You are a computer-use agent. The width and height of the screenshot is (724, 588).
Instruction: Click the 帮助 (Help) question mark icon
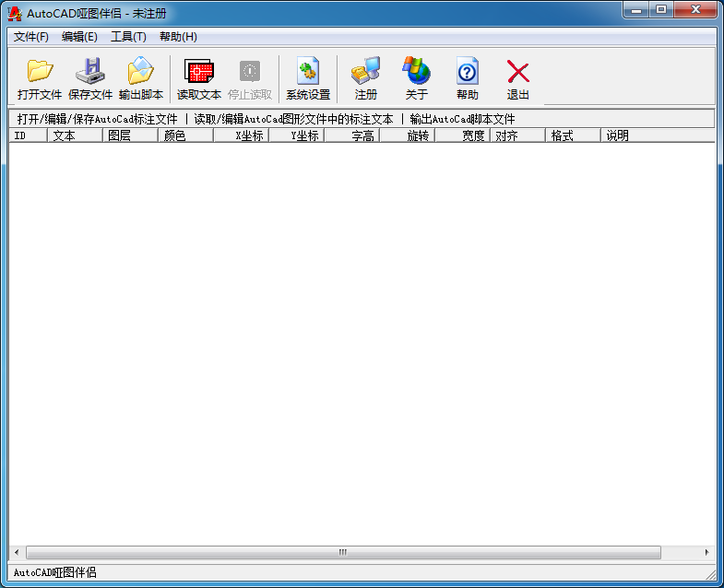[467, 71]
